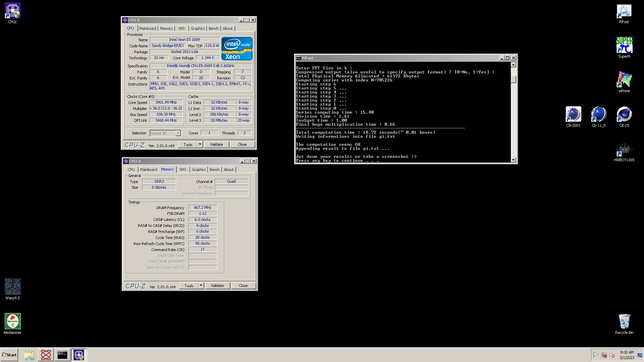Click the network tray icon

pos(604,355)
